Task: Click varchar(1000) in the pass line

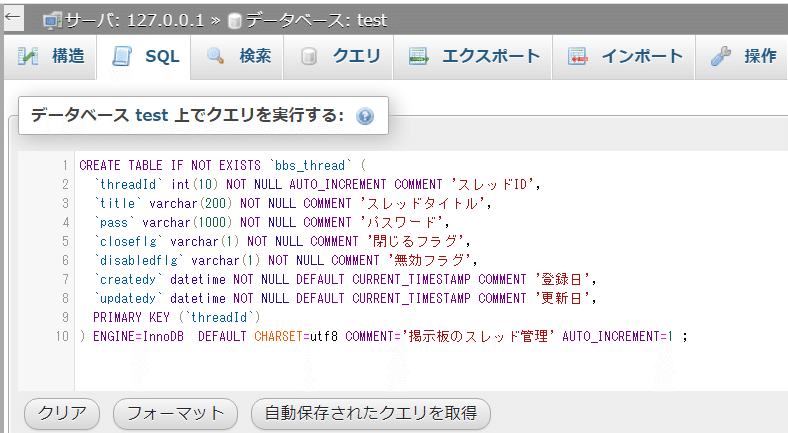Action: pos(187,223)
